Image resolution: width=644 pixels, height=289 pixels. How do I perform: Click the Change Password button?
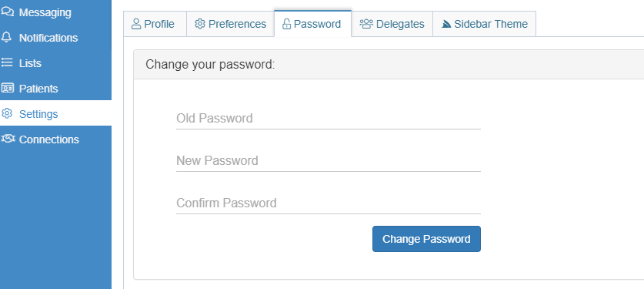click(x=426, y=239)
